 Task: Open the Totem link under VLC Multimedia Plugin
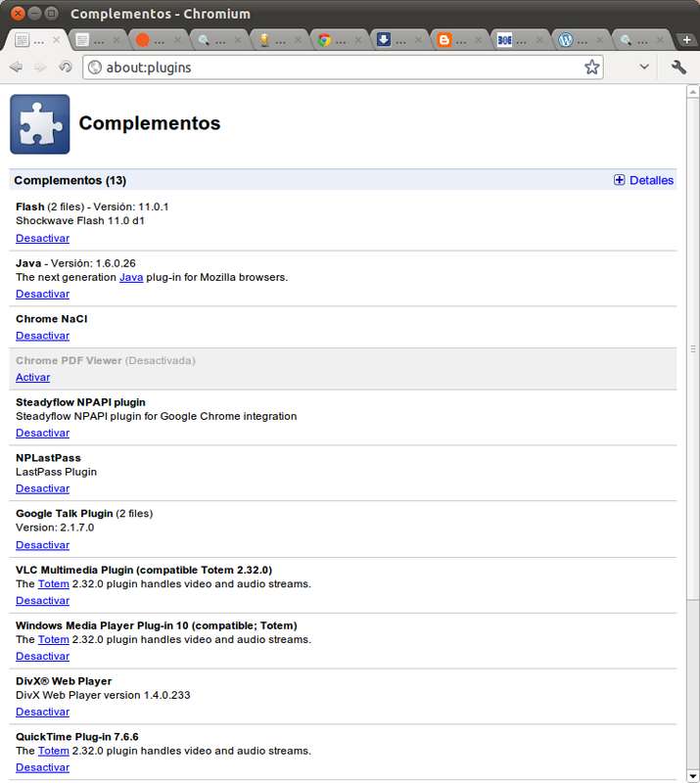[x=54, y=583]
